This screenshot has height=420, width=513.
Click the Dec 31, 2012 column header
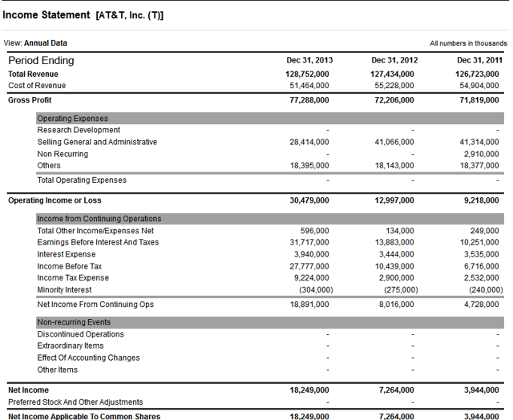394,60
